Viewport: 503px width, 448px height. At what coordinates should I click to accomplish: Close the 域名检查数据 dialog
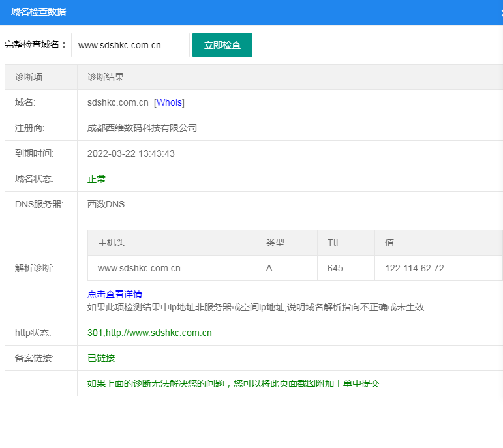(500, 12)
